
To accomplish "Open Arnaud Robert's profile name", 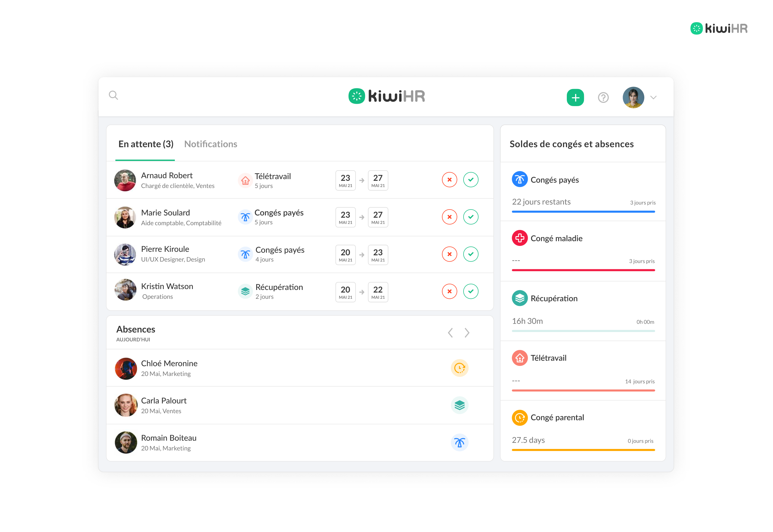I will pyautogui.click(x=167, y=176).
